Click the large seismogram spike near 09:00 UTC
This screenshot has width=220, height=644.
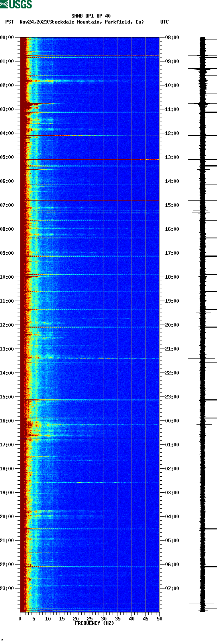[202, 69]
